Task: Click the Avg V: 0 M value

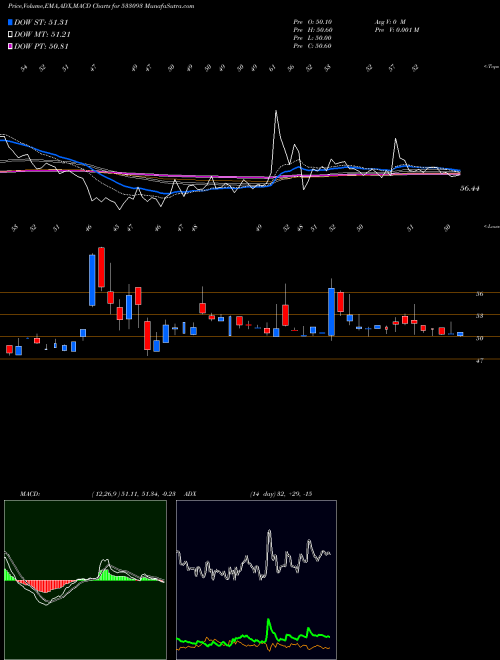Action: pos(389,22)
